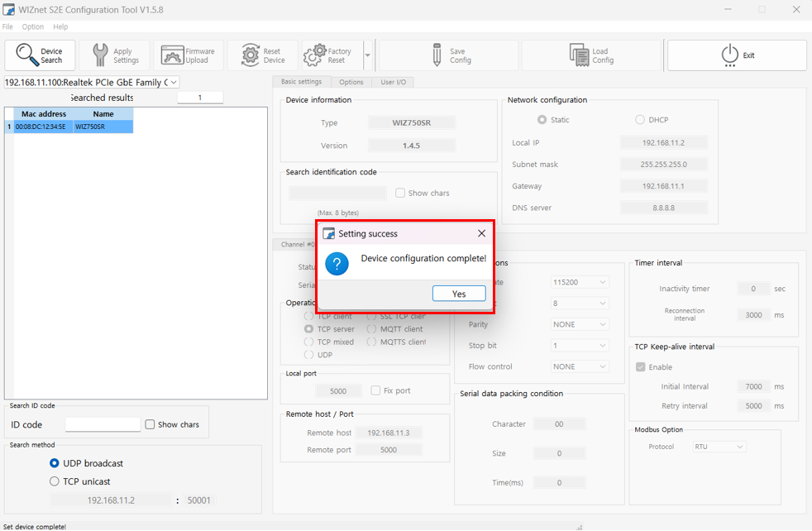Click the Apply Settings wrench icon

click(100, 55)
